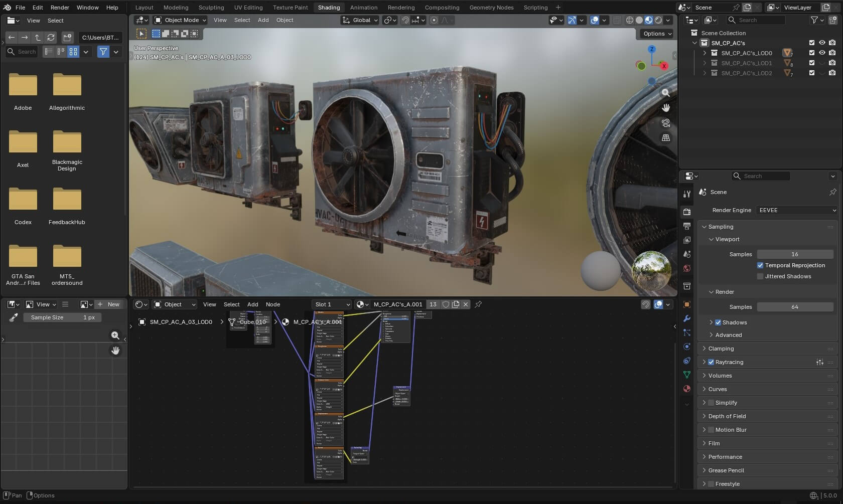Select rendered viewport shading mode
The width and height of the screenshot is (843, 504).
point(658,20)
